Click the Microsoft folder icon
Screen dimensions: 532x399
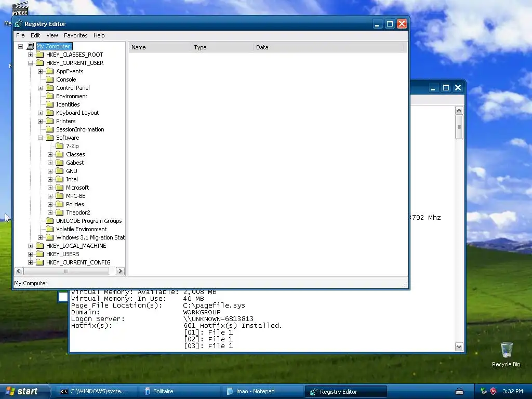point(60,188)
